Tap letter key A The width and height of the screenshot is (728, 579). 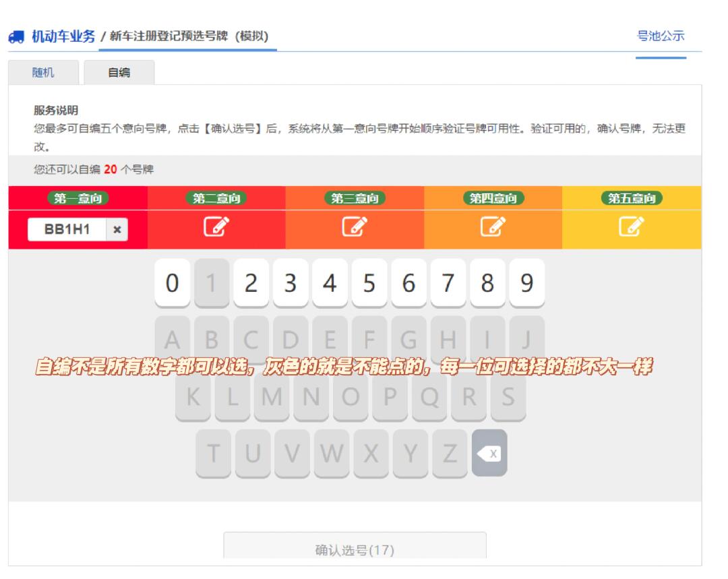[x=173, y=340]
